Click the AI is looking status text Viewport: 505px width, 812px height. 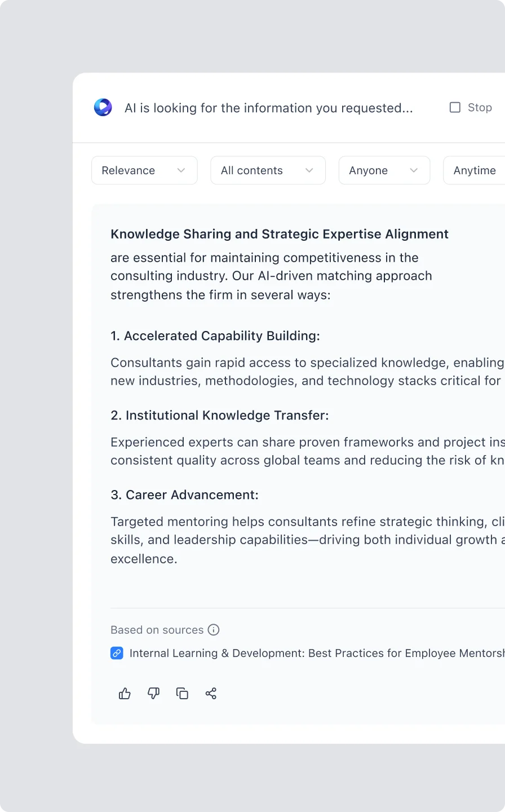269,108
